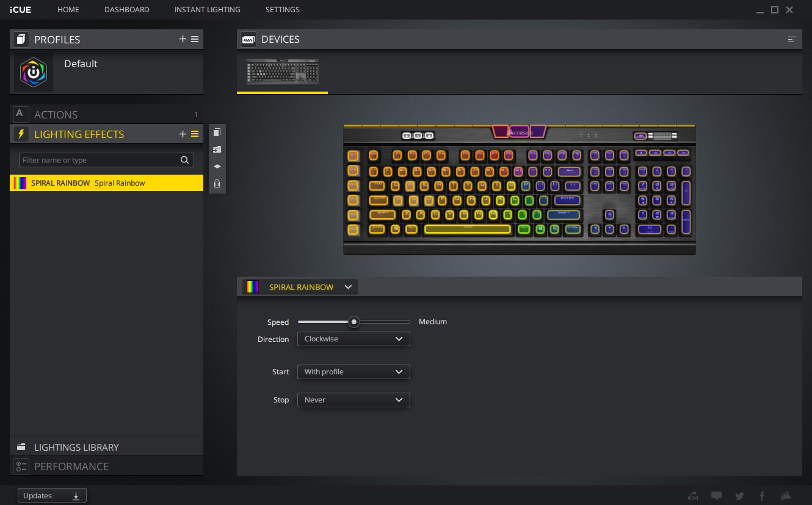
Task: Adjust the Speed slider handle
Action: pos(353,322)
